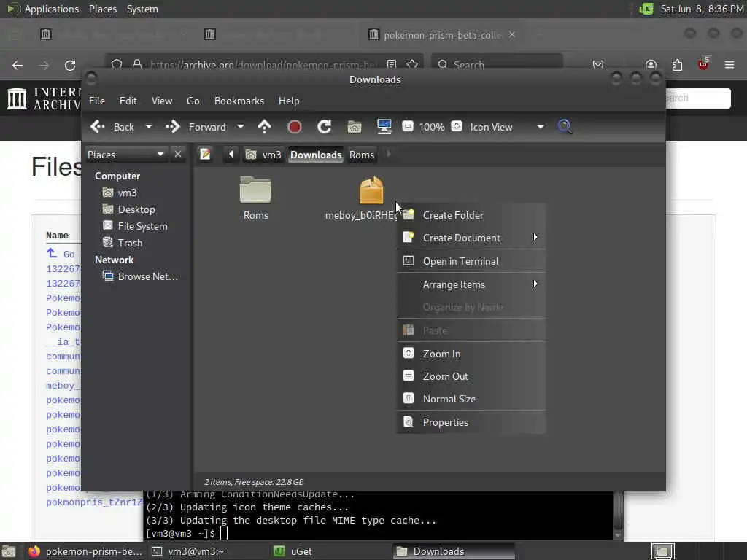Open the Bookmarks menu
Screen dimensions: 747x560
(x=239, y=101)
